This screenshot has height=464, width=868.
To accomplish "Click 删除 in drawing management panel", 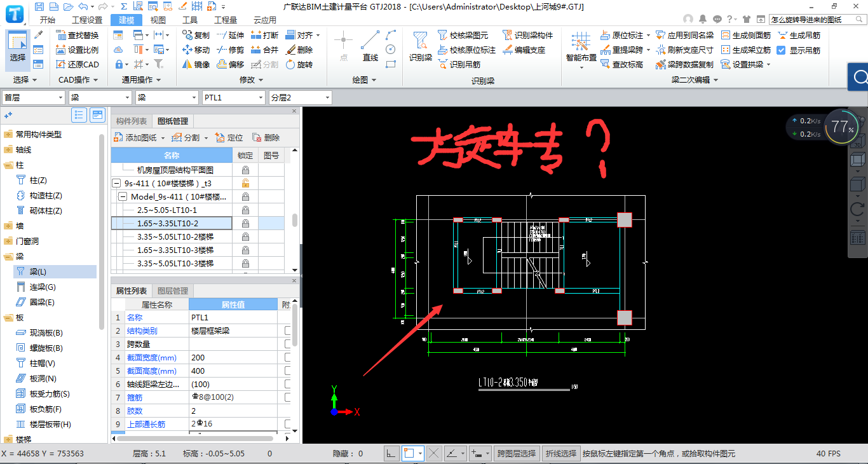I will pyautogui.click(x=266, y=137).
